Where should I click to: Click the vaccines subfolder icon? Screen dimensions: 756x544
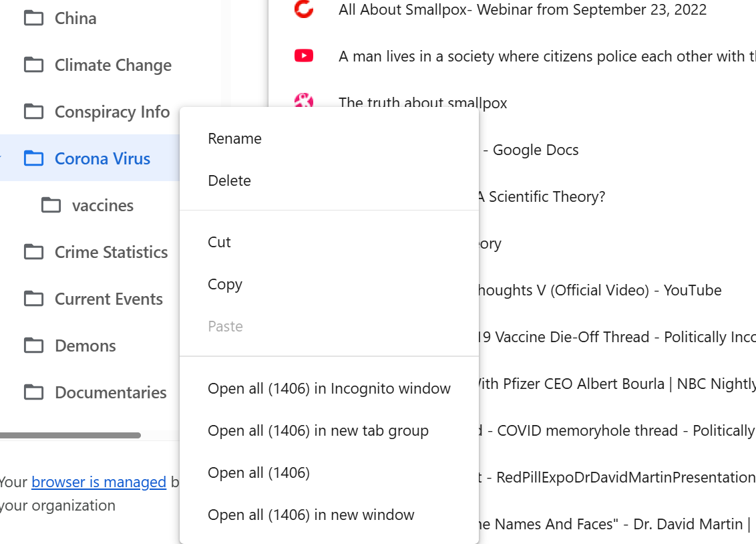pyautogui.click(x=51, y=205)
